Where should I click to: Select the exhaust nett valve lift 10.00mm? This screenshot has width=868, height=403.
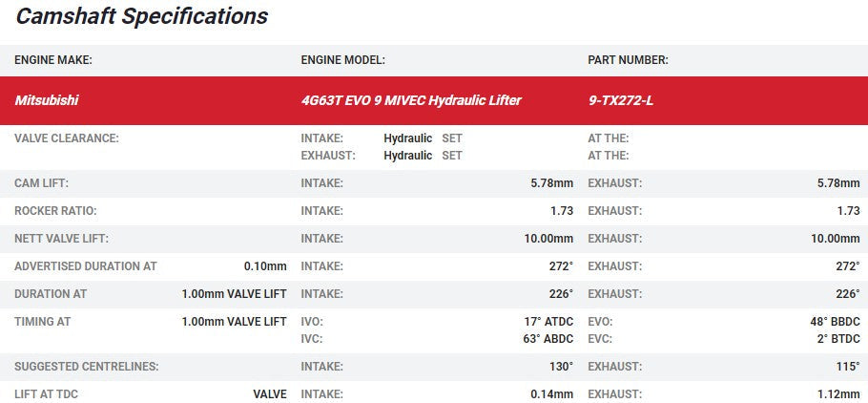(x=835, y=239)
